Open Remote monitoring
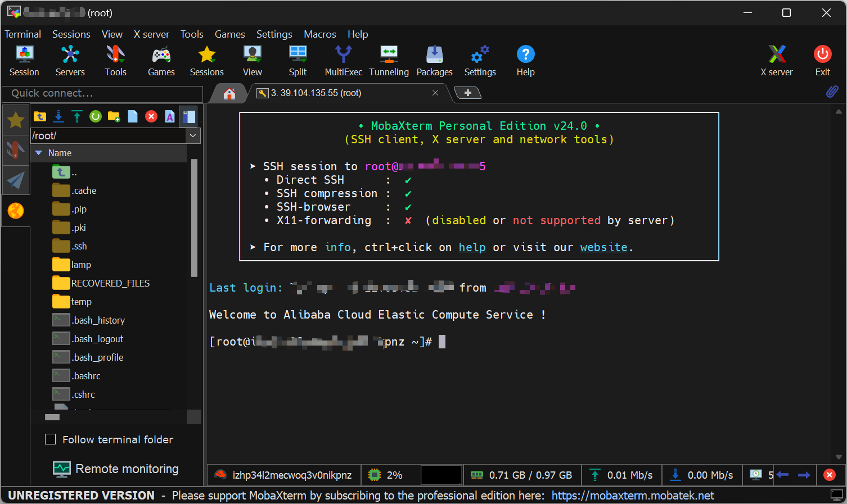Image resolution: width=847 pixels, height=504 pixels. pos(116,469)
